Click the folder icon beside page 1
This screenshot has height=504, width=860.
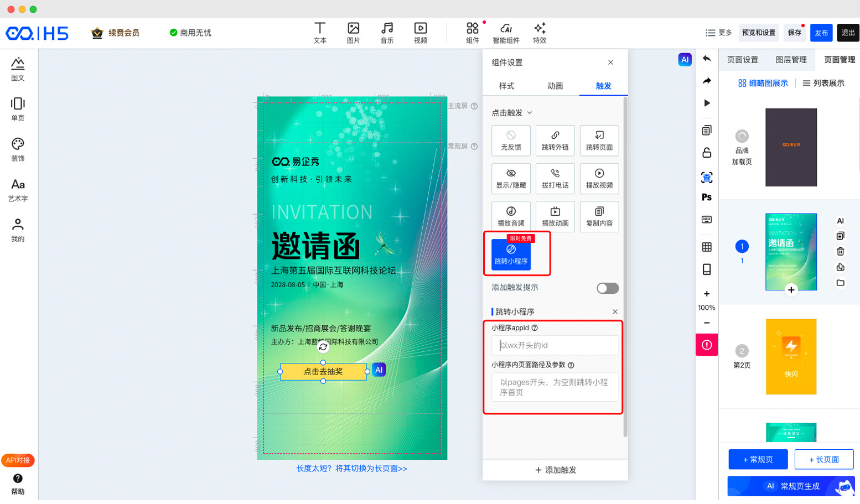tap(840, 283)
